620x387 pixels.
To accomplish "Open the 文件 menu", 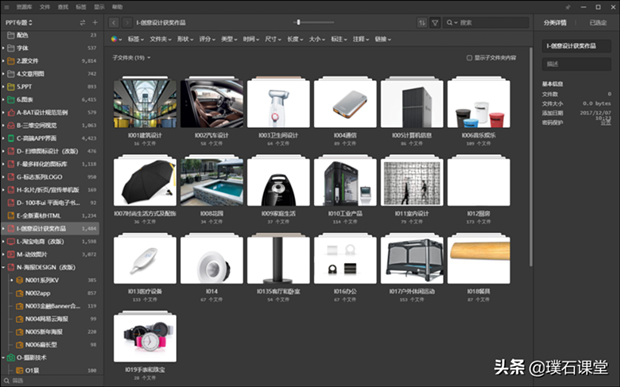I will (x=45, y=7).
